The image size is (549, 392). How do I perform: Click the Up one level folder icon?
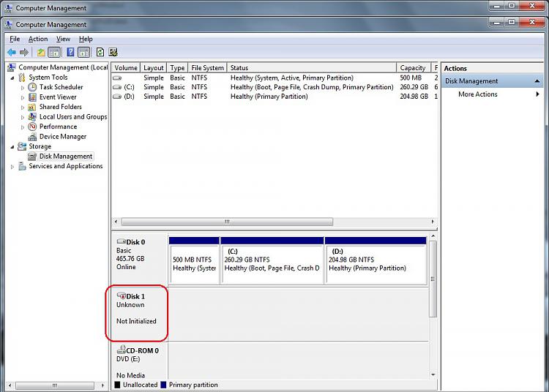(x=41, y=53)
